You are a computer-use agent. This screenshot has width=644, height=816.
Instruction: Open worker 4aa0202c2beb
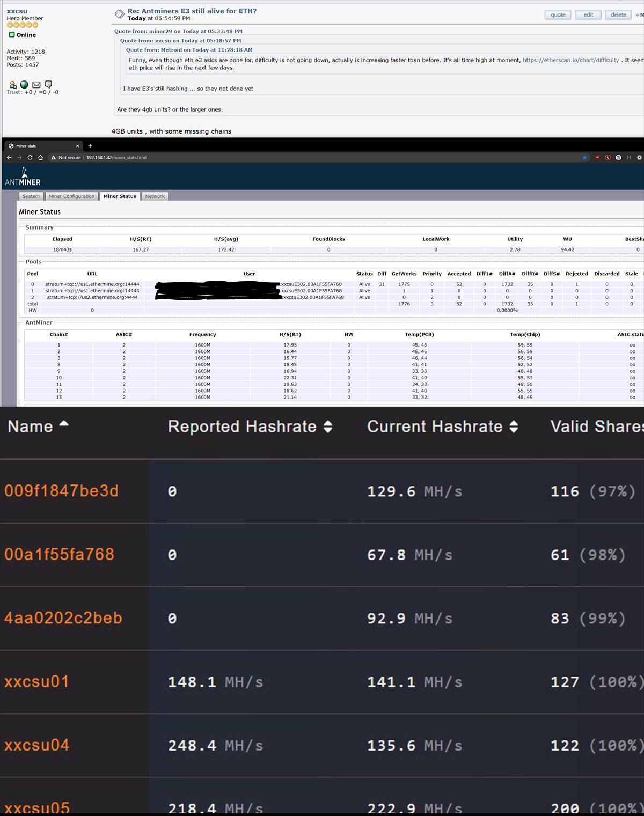point(63,618)
